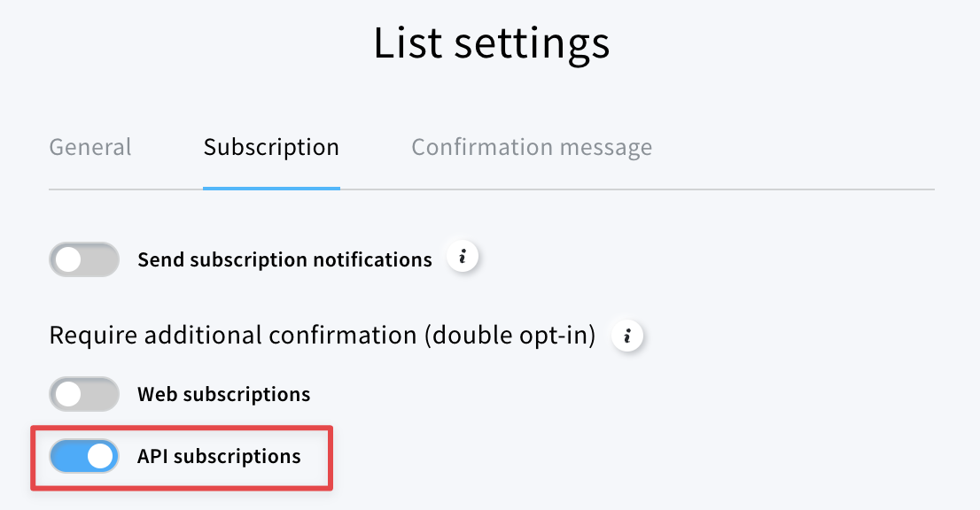Click the blue underline beneath Subscription tab
This screenshot has height=510, width=980.
tap(271, 188)
